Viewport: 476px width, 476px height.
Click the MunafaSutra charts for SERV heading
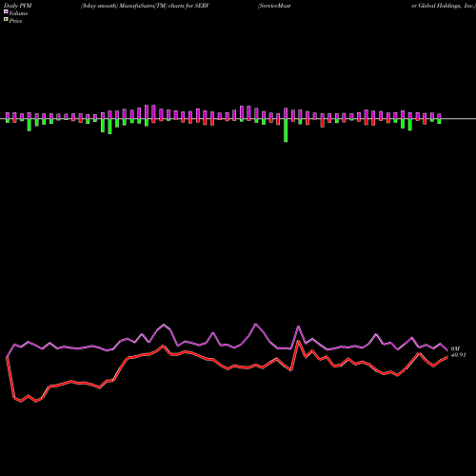click(145, 6)
